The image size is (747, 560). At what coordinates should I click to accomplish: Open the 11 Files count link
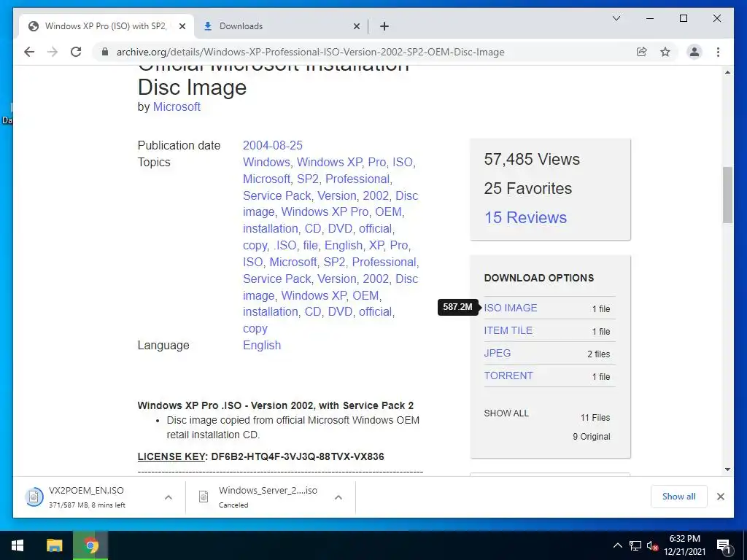tap(595, 418)
